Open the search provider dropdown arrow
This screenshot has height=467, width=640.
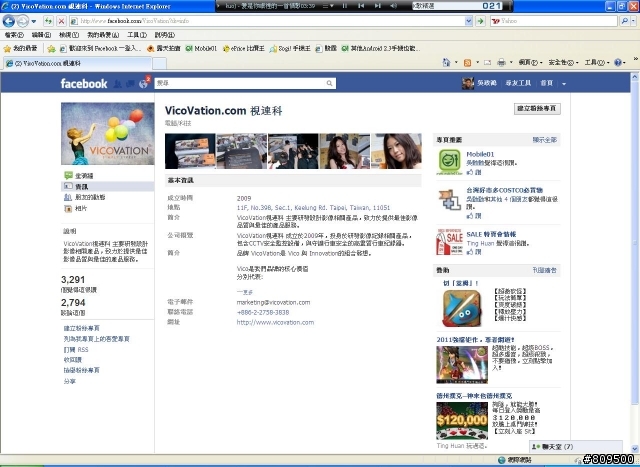click(x=633, y=21)
